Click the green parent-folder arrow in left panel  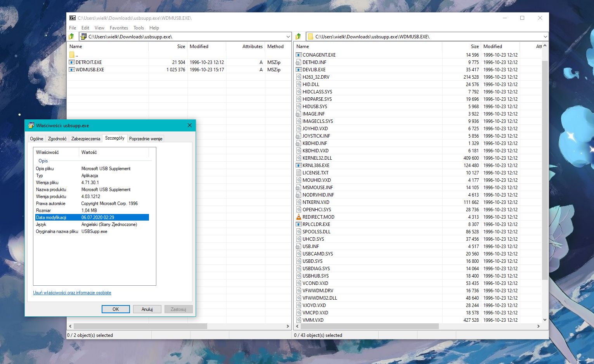coord(72,36)
